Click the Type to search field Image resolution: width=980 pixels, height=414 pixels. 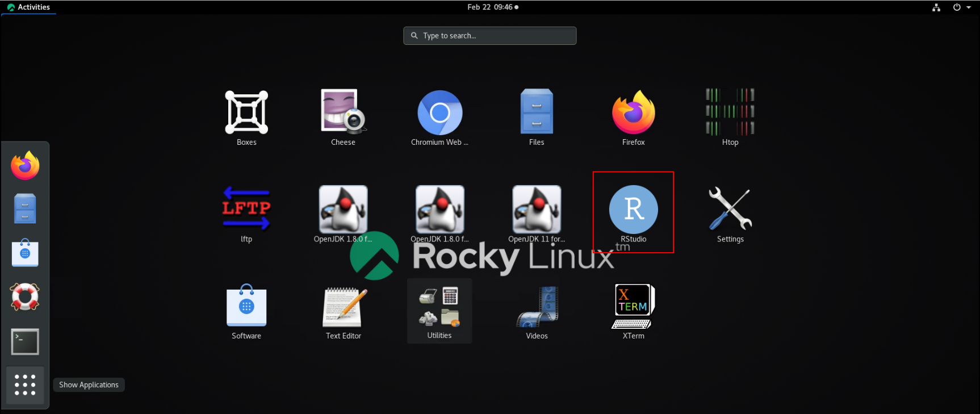pos(490,36)
